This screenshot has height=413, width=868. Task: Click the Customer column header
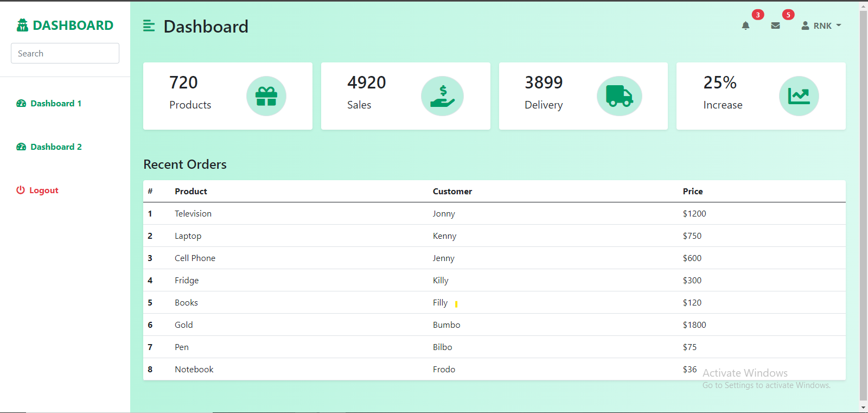(x=452, y=191)
